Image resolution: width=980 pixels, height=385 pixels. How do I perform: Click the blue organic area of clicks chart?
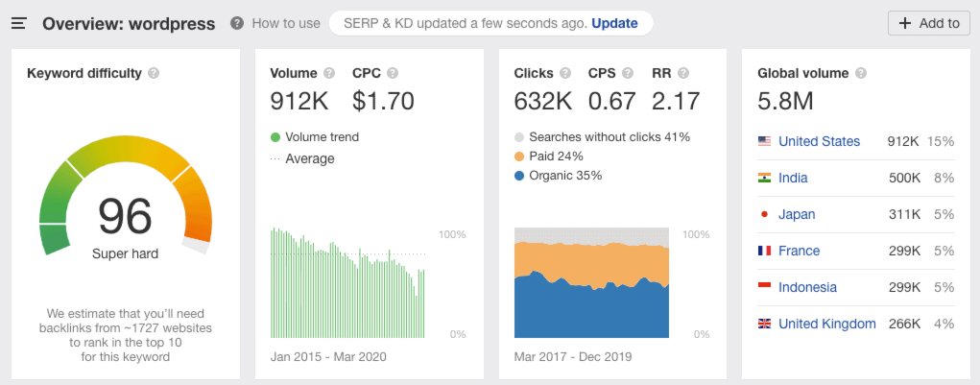(x=591, y=309)
